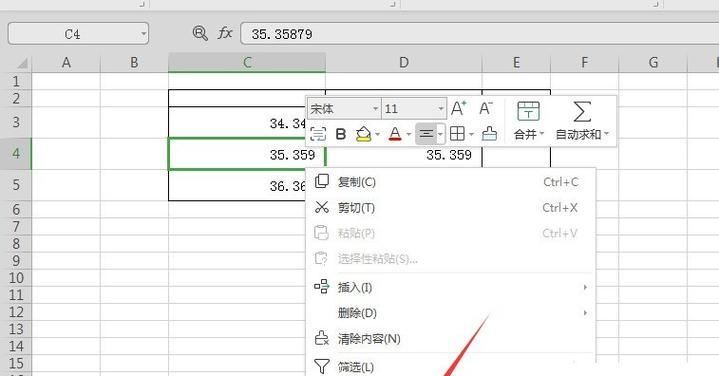The image size is (719, 376).
Task: Click the insert icon next to 插入
Action: pos(321,287)
